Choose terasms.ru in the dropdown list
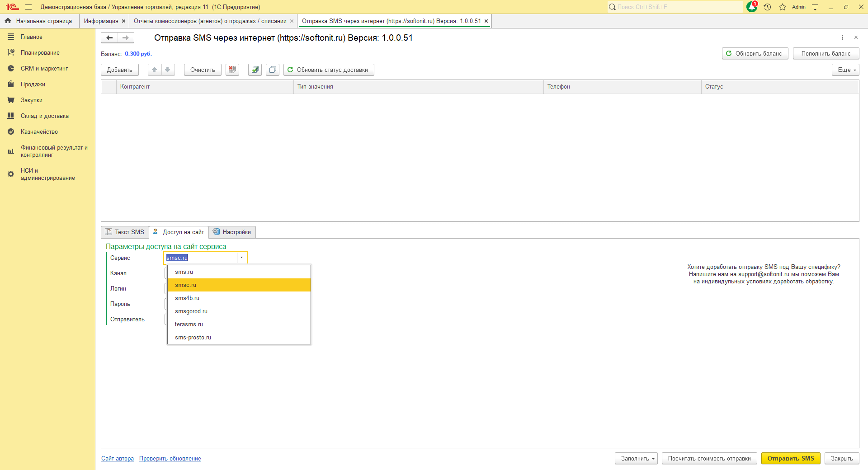This screenshot has width=868, height=470. pos(189,324)
